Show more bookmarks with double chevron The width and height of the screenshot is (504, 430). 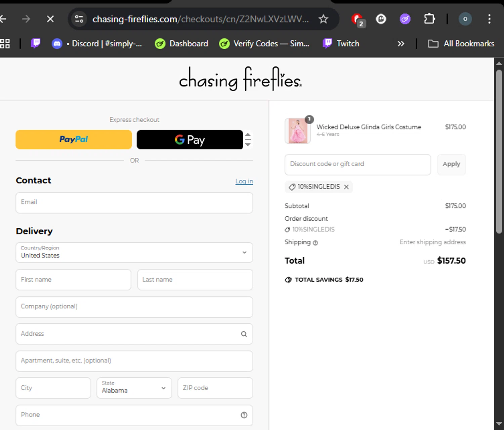[401, 44]
